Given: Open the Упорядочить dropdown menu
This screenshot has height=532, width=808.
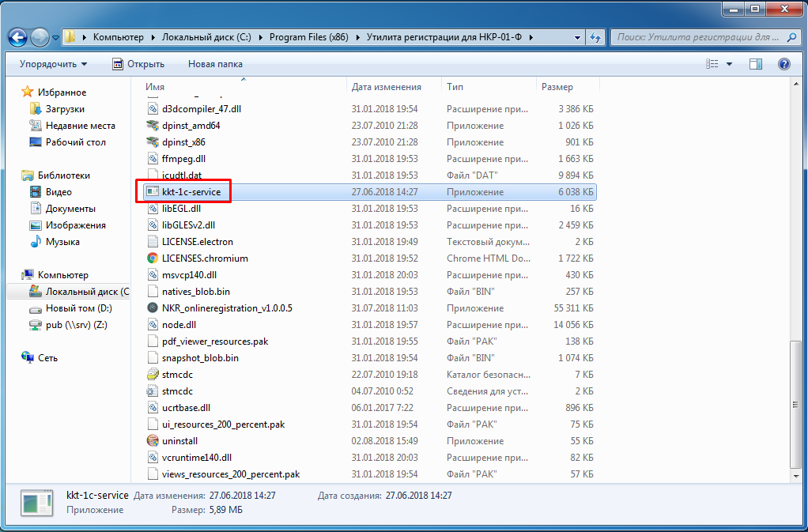Looking at the screenshot, I should [53, 64].
